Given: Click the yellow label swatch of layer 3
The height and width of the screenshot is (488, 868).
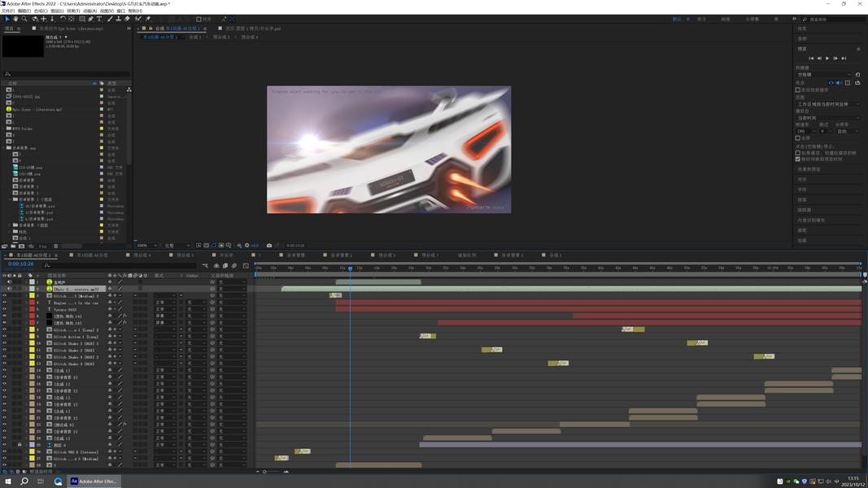Looking at the screenshot, I should point(32,296).
